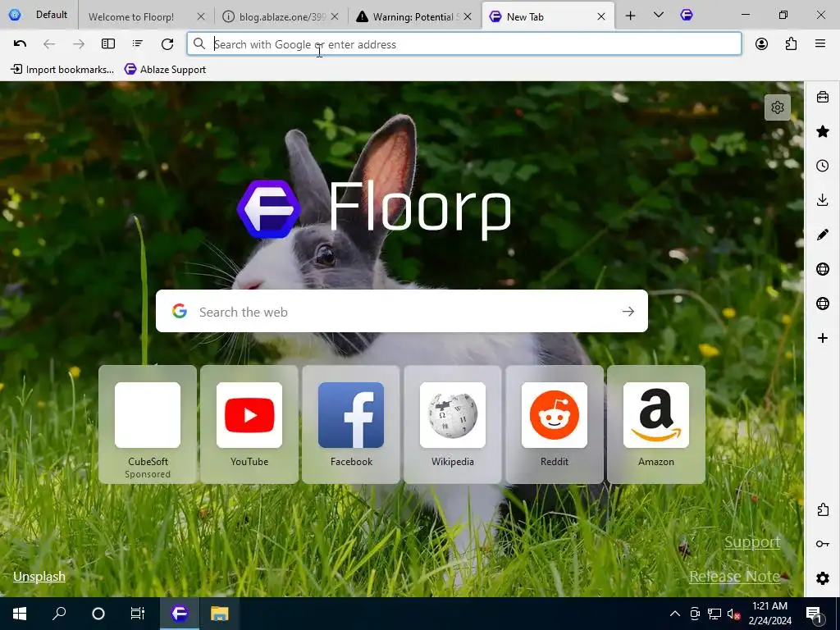Open the YouTube shortcut tile
This screenshot has width=840, height=630.
coord(249,424)
